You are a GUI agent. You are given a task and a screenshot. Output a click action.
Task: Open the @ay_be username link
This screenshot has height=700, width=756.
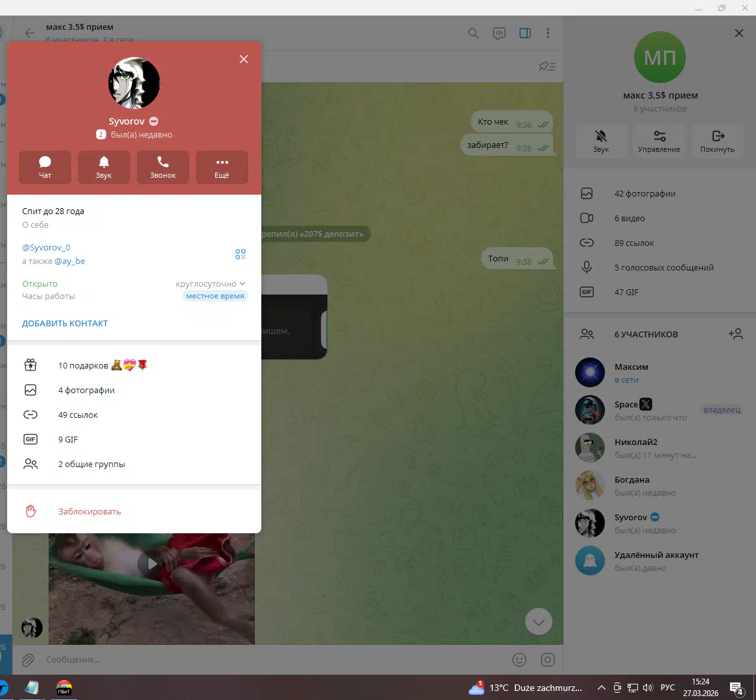tap(69, 261)
